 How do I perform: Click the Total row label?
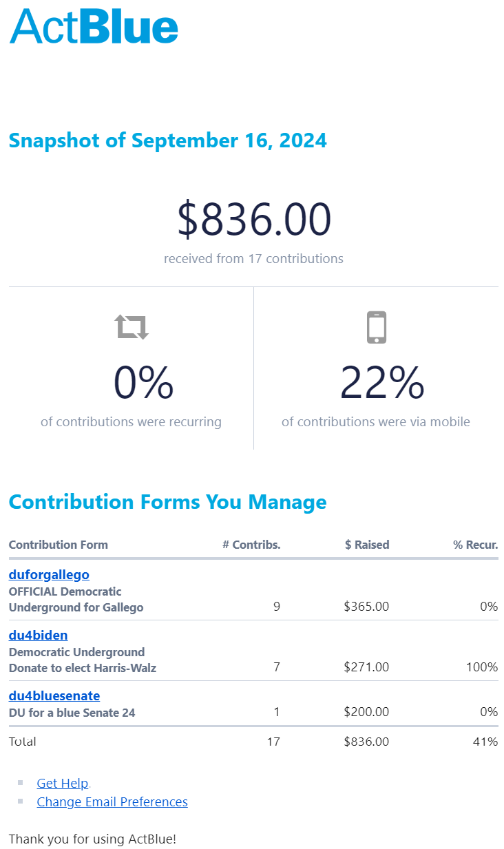coord(23,742)
